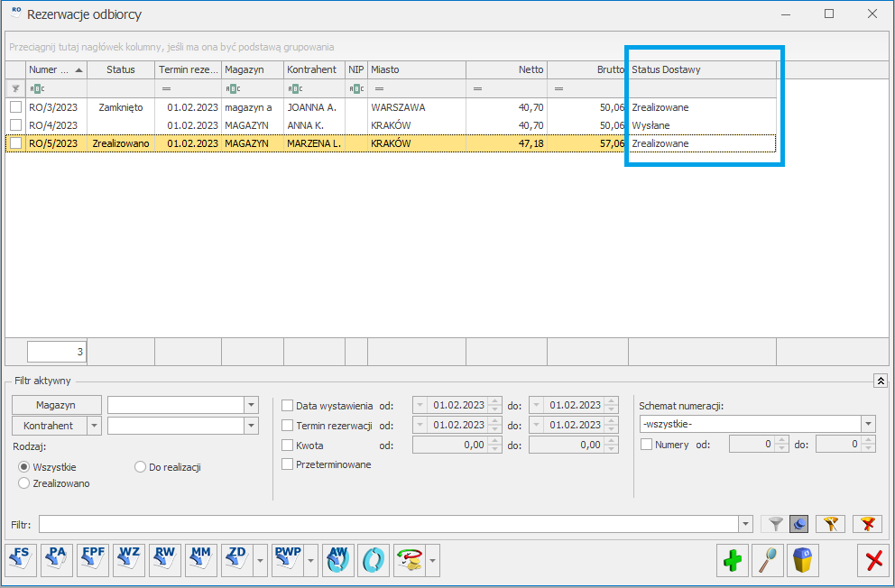The width and height of the screenshot is (895, 588).
Task: Select the Do realizacji radio button
Action: click(x=140, y=466)
